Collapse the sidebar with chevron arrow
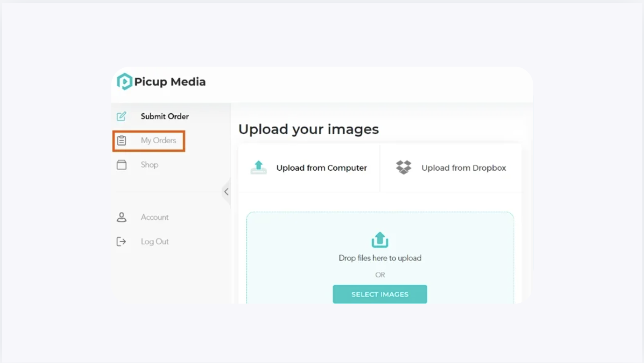The height and width of the screenshot is (363, 644). click(226, 192)
